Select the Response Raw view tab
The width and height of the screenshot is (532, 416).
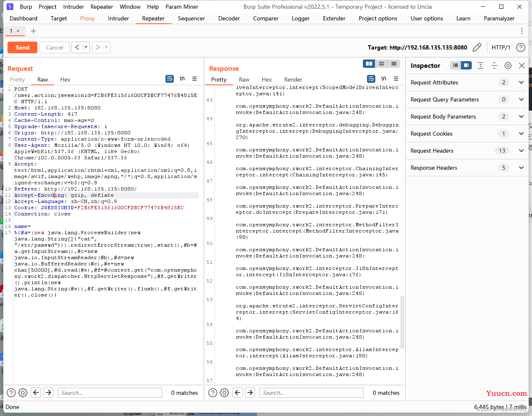(x=244, y=79)
